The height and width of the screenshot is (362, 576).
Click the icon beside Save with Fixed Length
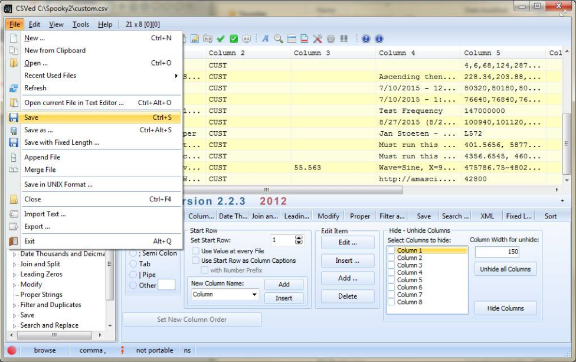(x=14, y=143)
